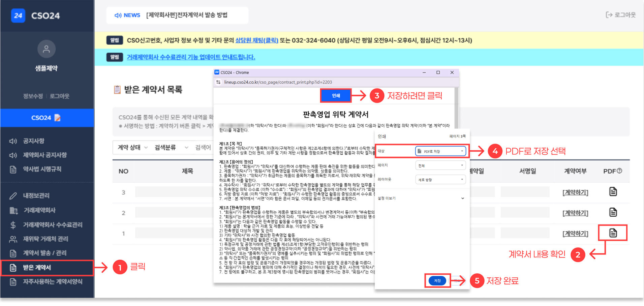644x306 pixels.
Task: Open 내정보관리 pencil menu item
Action: coord(30,195)
